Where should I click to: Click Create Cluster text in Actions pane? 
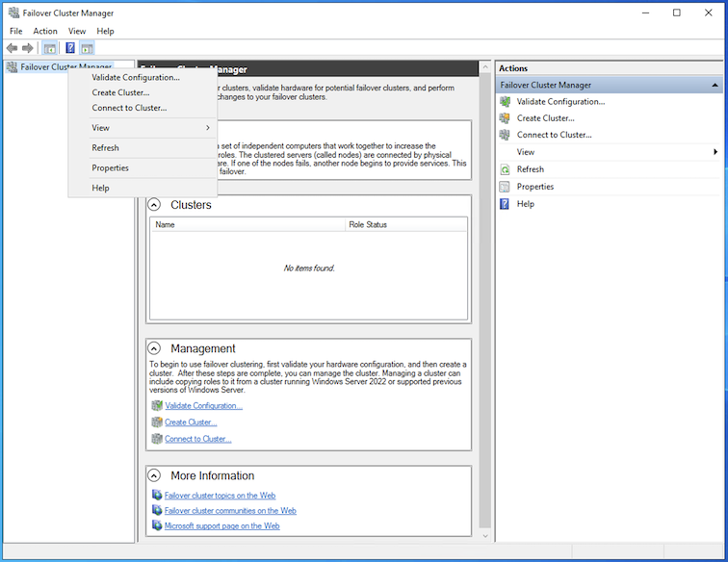click(546, 118)
